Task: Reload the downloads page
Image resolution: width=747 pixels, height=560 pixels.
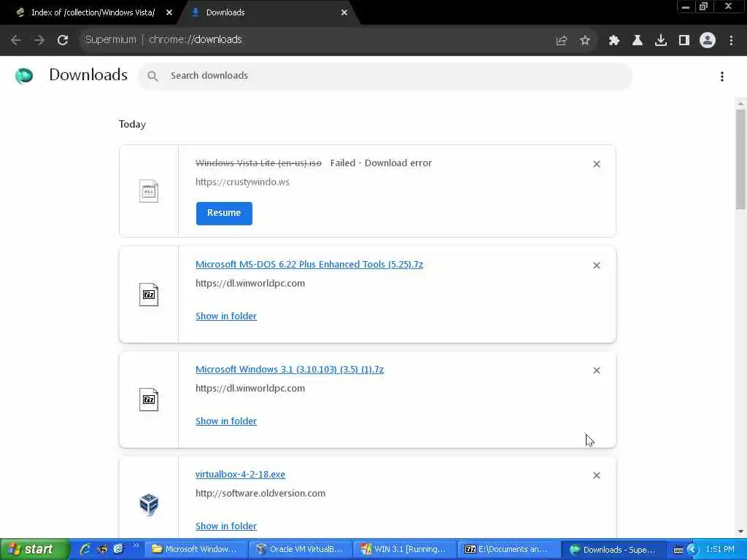Action: [x=63, y=40]
